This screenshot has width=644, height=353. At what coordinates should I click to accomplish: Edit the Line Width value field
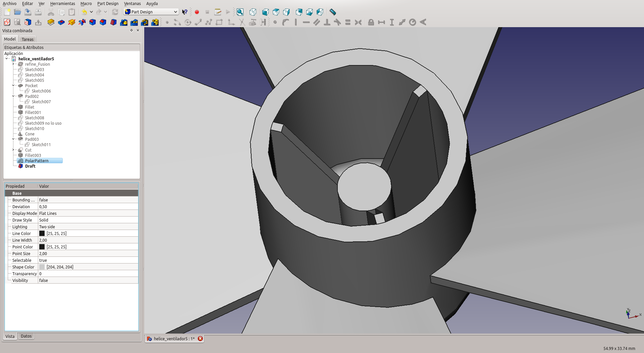pos(88,240)
